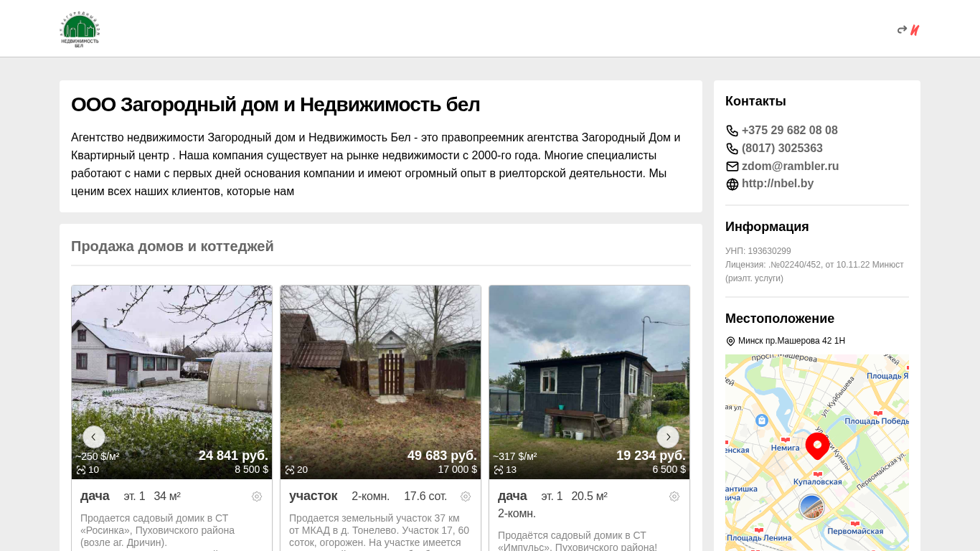The width and height of the screenshot is (980, 551).
Task: Call landline number (8017) 3025363
Action: [x=782, y=149]
